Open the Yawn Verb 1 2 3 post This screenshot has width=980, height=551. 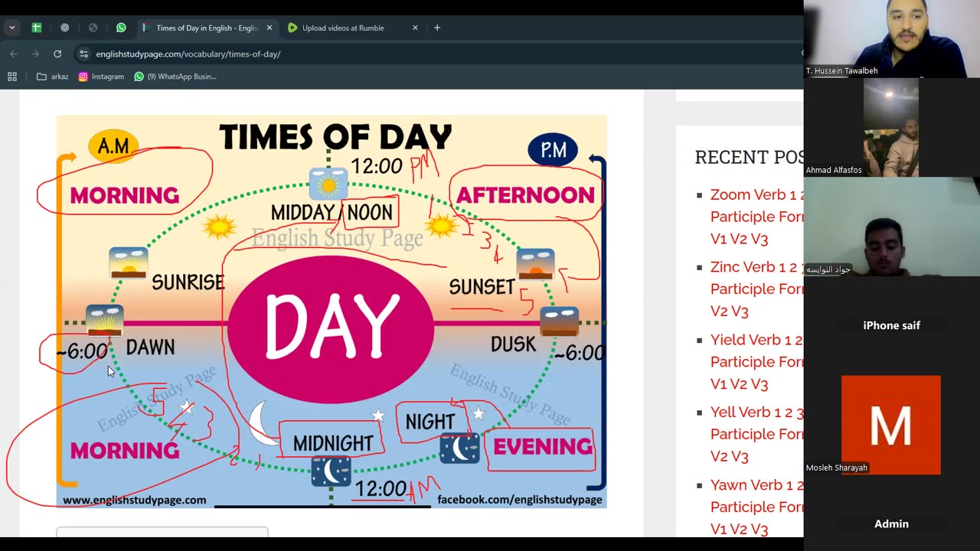coord(757,507)
